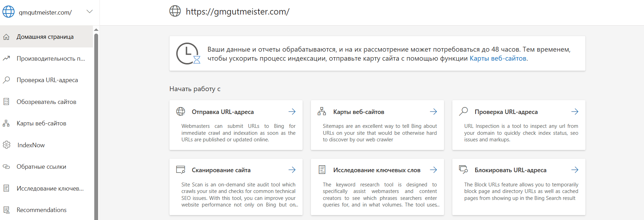Click the clock hourglass processing icon
The height and width of the screenshot is (220, 644).
coord(188,54)
